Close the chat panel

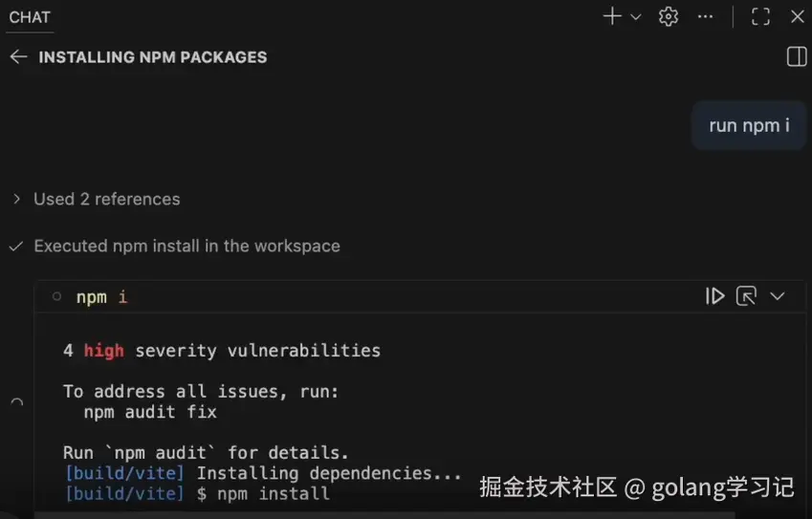click(x=797, y=16)
